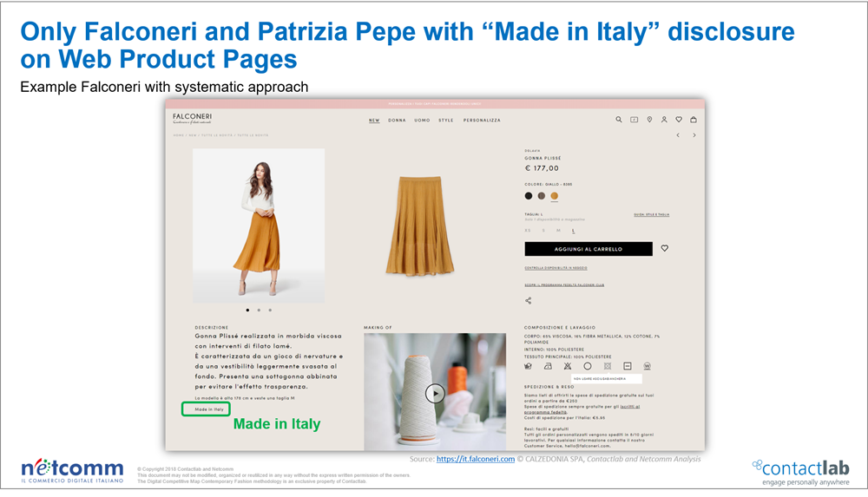
Task: Click the no tumble dry care icon
Action: click(608, 366)
